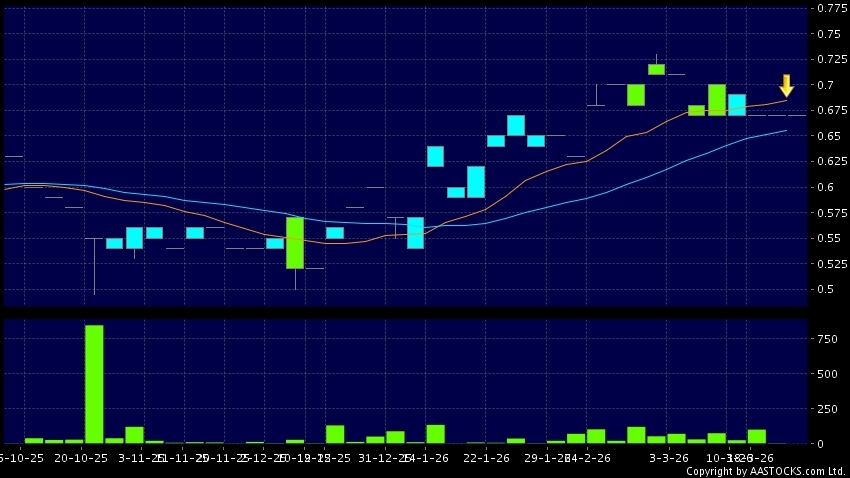Click the 500 volume axis label
This screenshot has height=478, width=850.
(827, 374)
